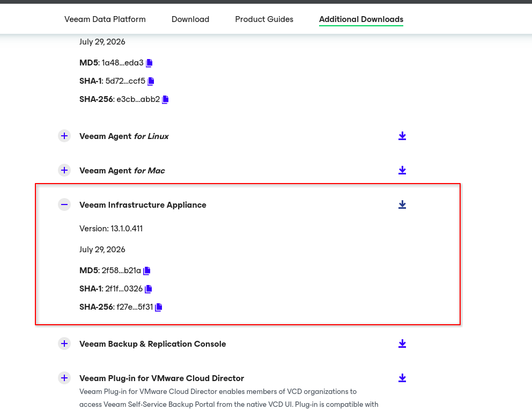The height and width of the screenshot is (409, 532).
Task: Download Veeam Agent for Linux
Action: [402, 136]
